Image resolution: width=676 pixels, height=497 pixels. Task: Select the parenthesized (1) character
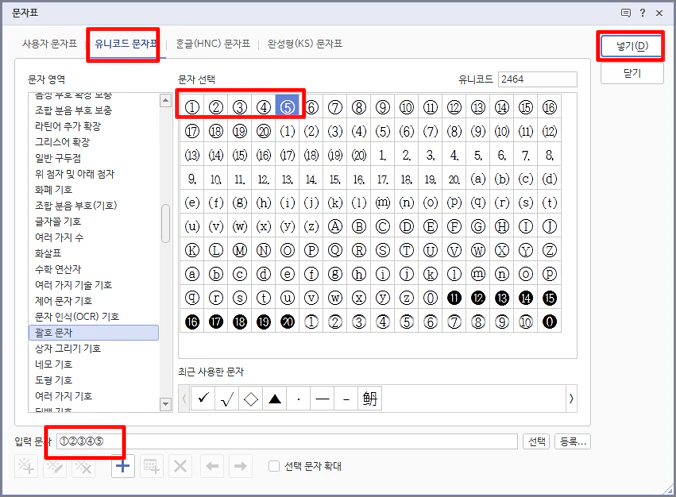[288, 131]
